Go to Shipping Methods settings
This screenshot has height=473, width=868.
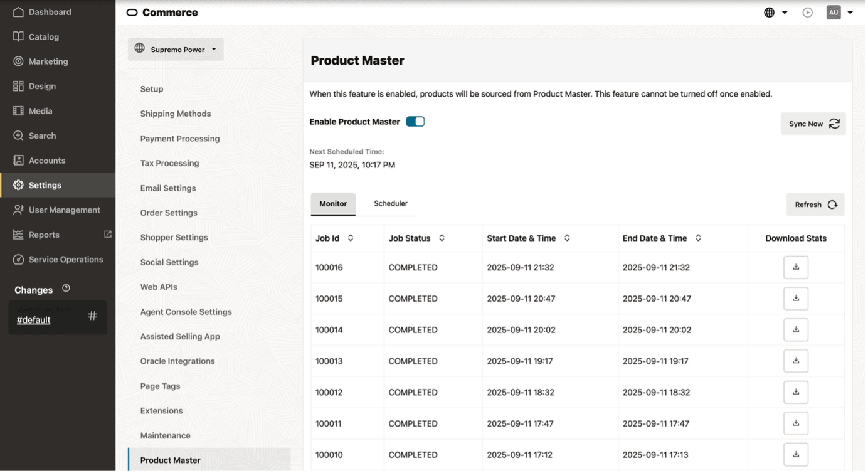176,114
